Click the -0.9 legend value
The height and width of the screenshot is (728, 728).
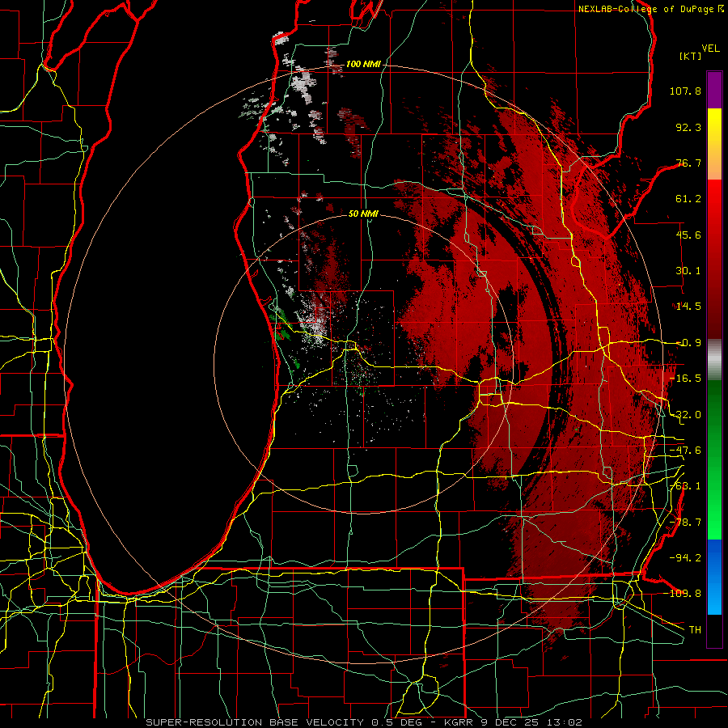(688, 343)
